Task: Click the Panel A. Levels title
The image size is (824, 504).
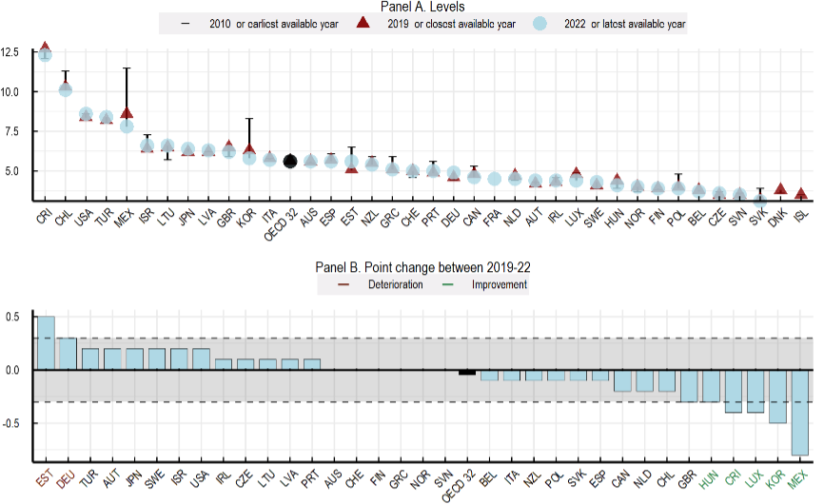Action: [411, 7]
